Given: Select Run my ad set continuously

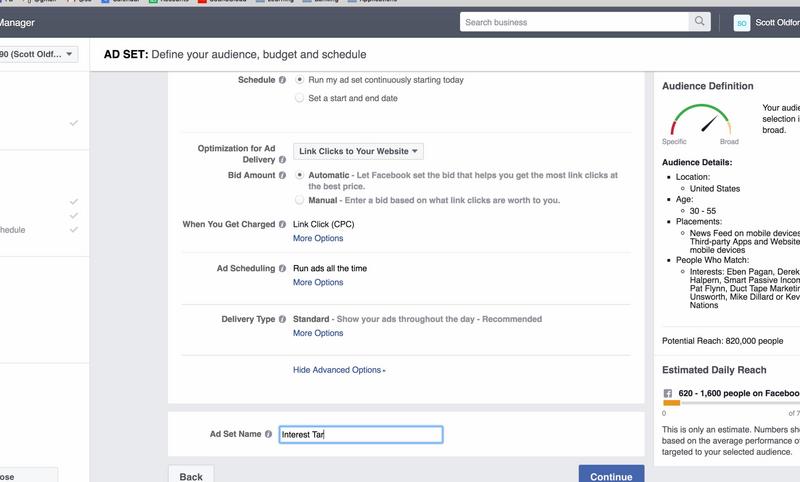Looking at the screenshot, I should 299,80.
